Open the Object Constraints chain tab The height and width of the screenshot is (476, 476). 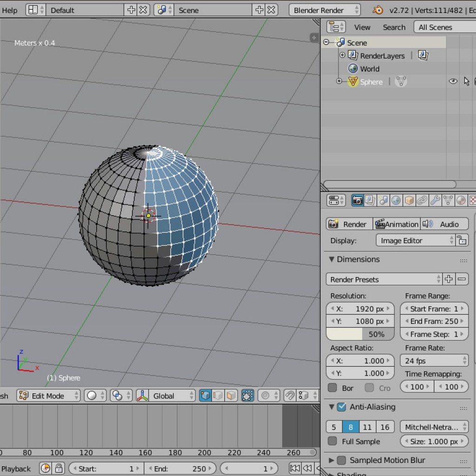point(422,200)
